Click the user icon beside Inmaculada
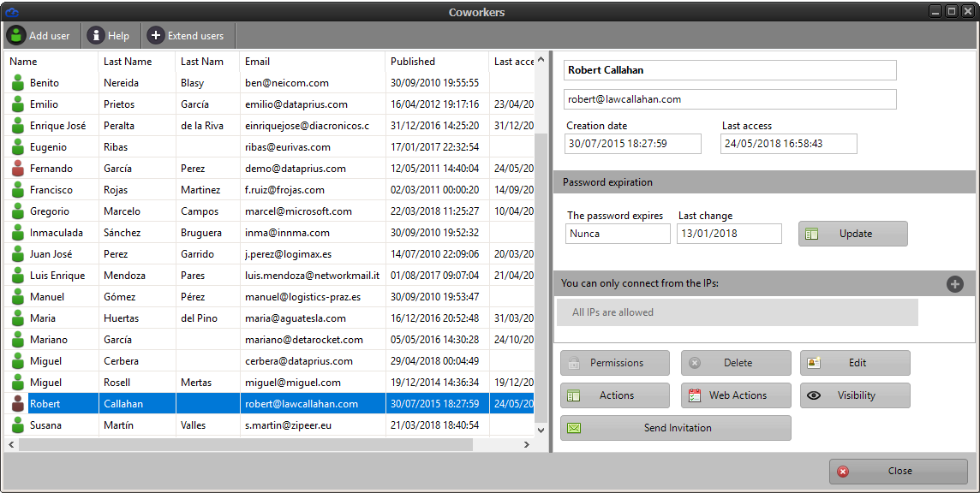Viewport: 980px width, 493px height. (18, 233)
